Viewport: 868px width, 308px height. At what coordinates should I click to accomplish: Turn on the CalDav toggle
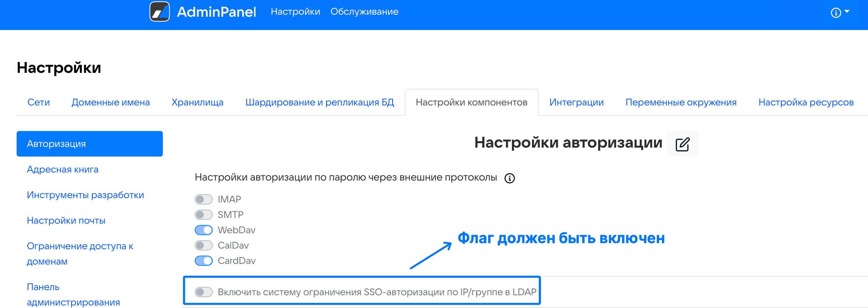203,245
